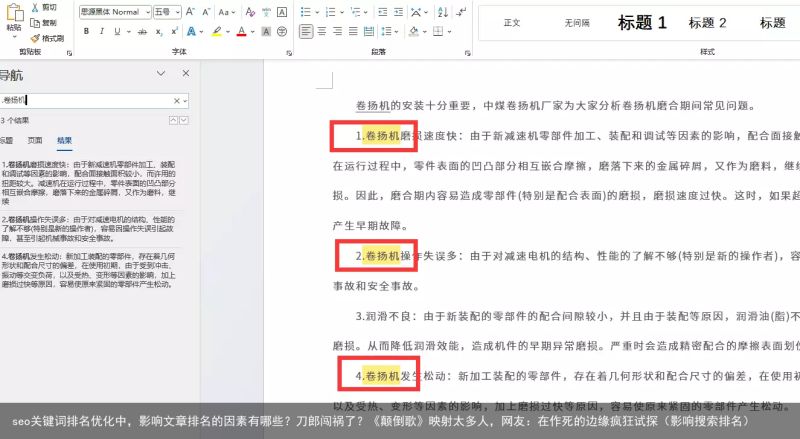Apply character border boxed A icon

282,11
